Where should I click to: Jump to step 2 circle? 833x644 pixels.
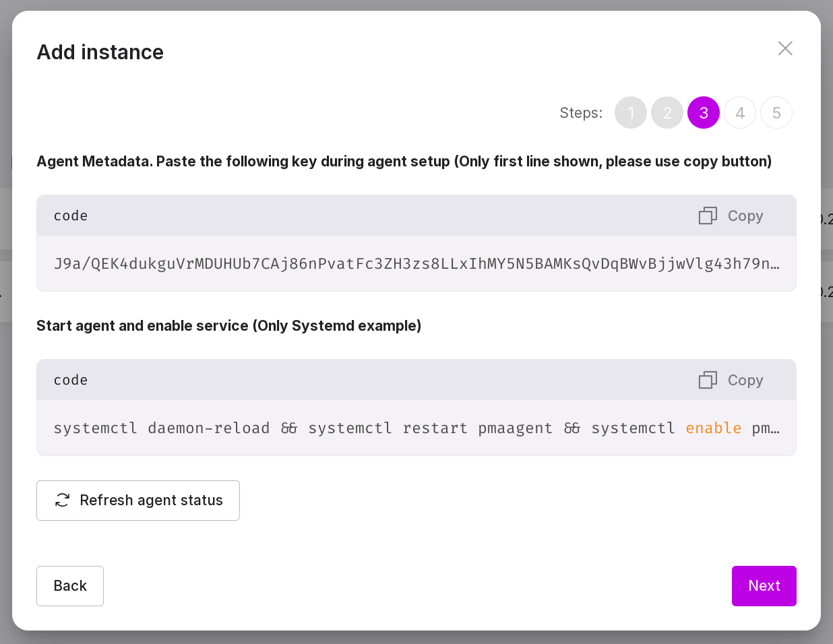(x=667, y=112)
